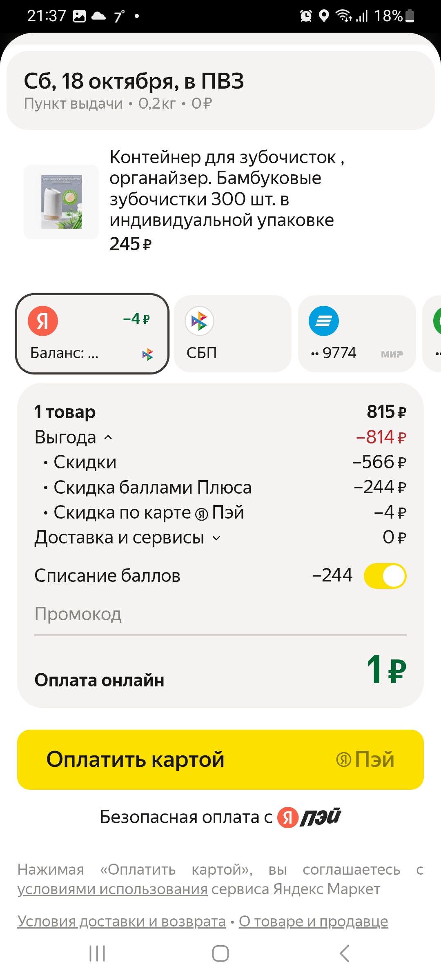Tap the MIR logo on card 9774
The height and width of the screenshot is (980, 441).
coord(392,354)
